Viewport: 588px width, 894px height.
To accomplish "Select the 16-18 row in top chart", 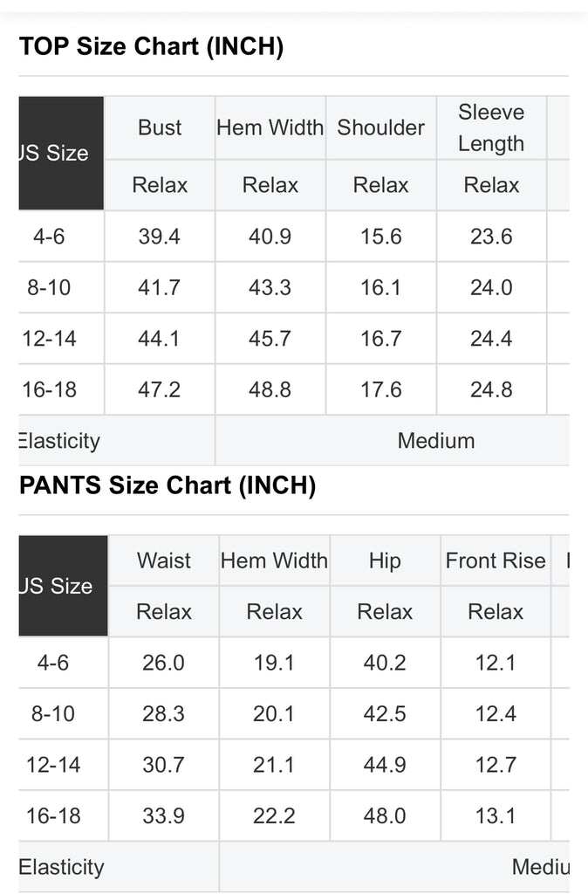I will click(51, 389).
